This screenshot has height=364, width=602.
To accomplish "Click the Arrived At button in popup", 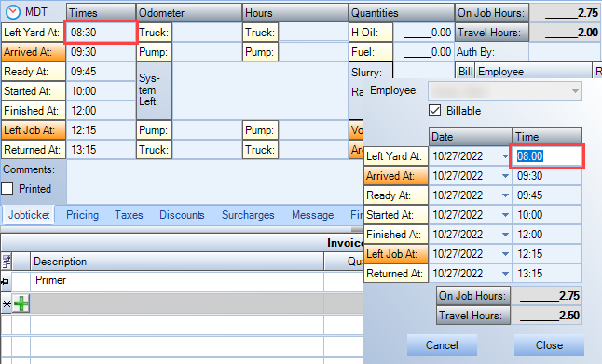I will pyautogui.click(x=396, y=176).
